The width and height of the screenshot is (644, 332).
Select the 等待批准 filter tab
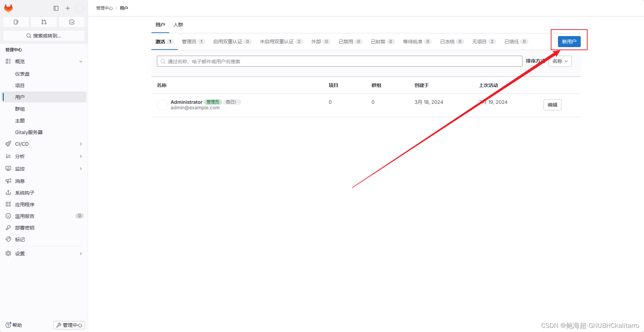(417, 42)
